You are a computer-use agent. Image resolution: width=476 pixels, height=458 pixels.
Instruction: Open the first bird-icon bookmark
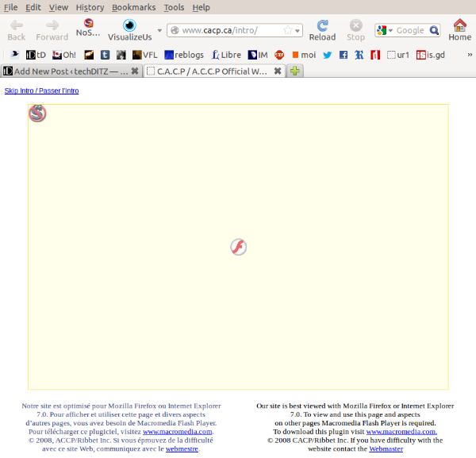click(x=14, y=55)
